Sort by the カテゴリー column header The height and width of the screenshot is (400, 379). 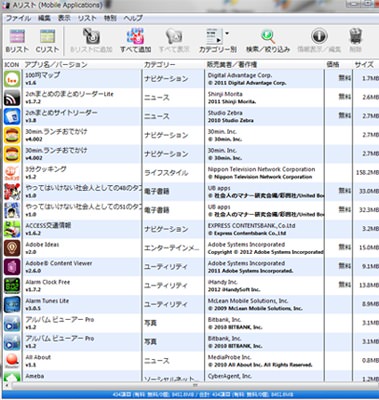click(x=159, y=65)
